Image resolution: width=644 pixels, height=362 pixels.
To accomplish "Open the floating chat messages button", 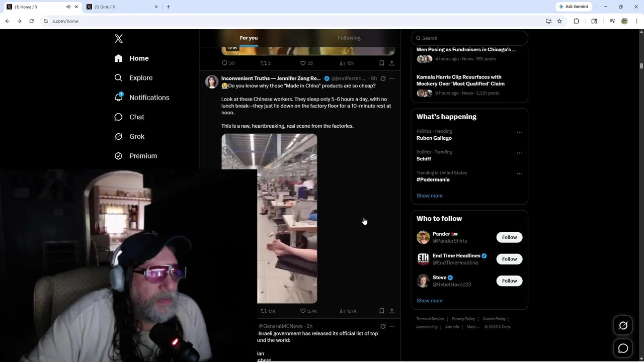I will coord(623,348).
